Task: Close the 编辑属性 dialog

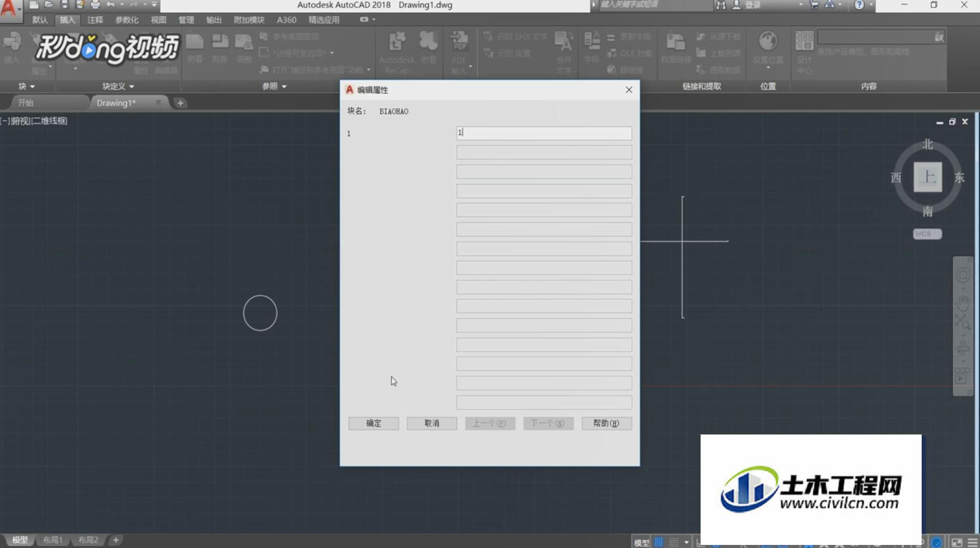Action: point(629,90)
